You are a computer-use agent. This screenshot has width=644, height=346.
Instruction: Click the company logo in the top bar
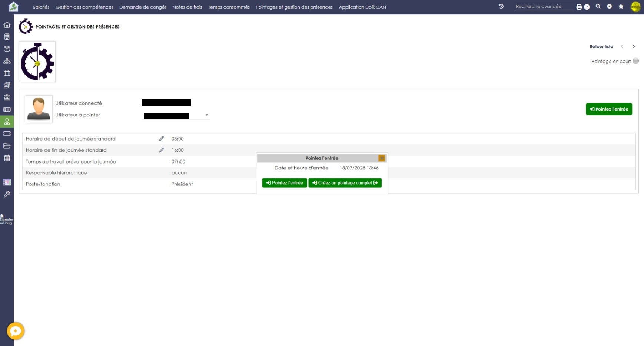coord(13,7)
